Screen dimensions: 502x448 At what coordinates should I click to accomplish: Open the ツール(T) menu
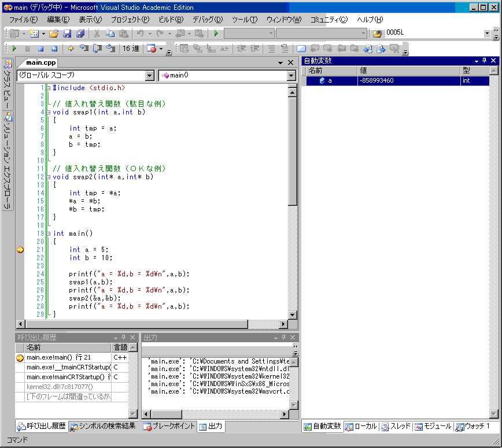245,20
